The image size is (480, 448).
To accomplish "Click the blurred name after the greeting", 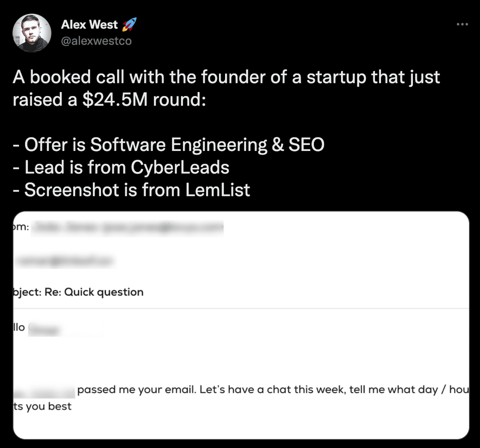I will click(45, 329).
